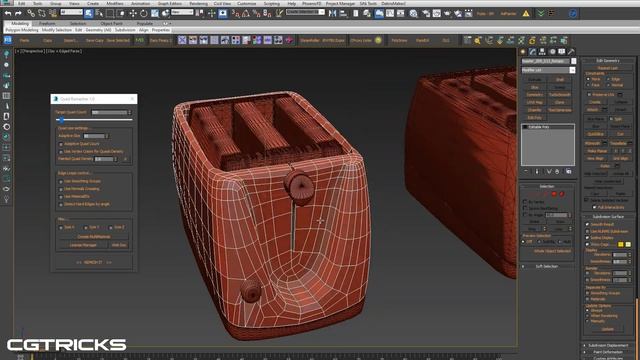Enable Adaptive Quad Count checkbox

click(61, 144)
